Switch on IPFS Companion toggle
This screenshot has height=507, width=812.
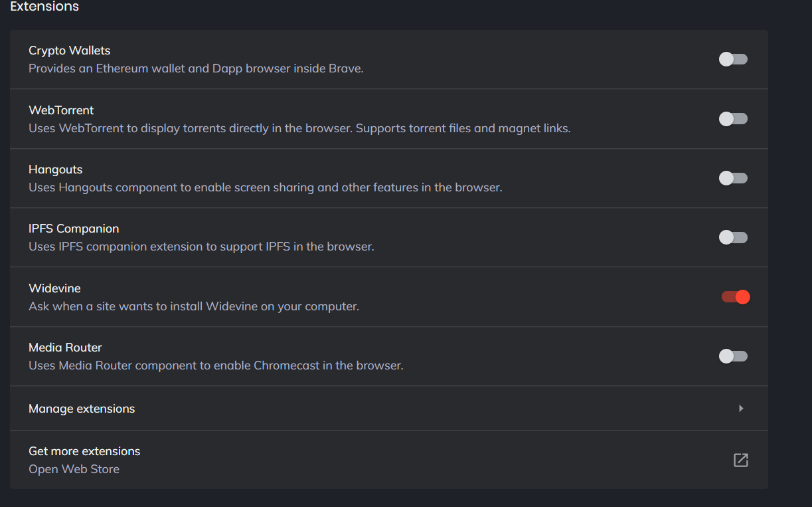733,237
